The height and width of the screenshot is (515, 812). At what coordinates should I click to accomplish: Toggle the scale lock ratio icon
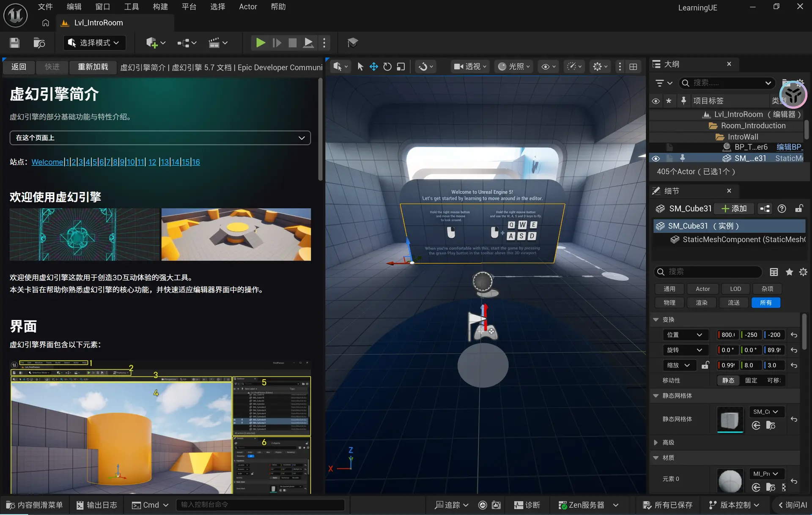coord(705,365)
